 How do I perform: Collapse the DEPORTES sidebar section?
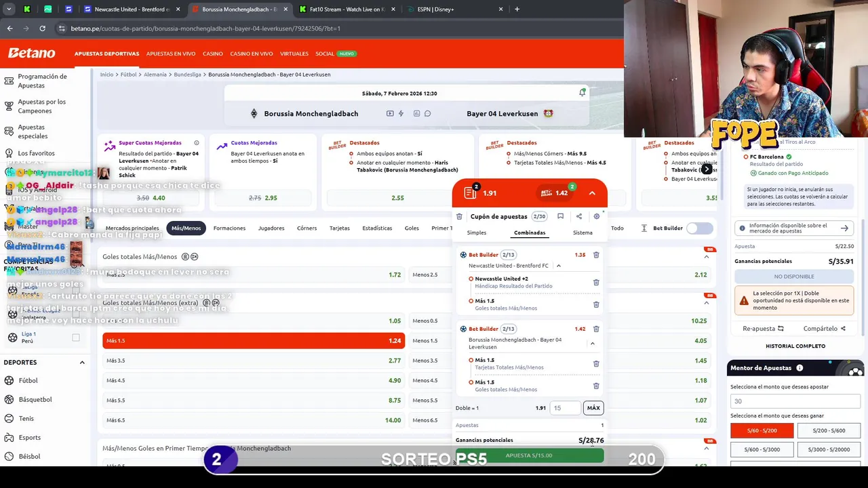click(x=82, y=363)
